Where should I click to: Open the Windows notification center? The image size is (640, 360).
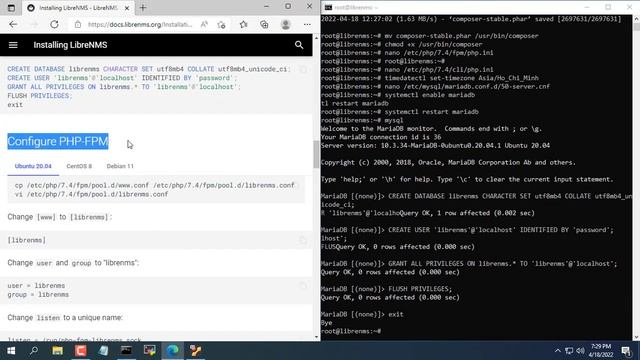pos(626,351)
